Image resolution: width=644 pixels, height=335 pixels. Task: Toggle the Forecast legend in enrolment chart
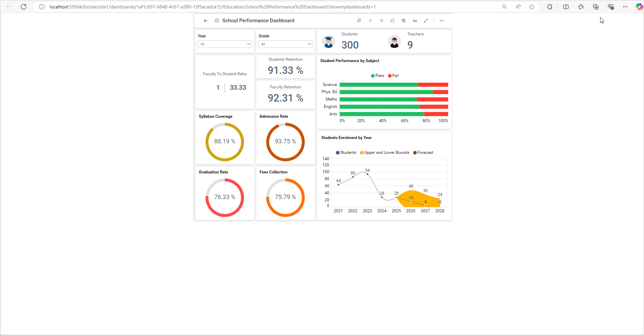coord(423,152)
